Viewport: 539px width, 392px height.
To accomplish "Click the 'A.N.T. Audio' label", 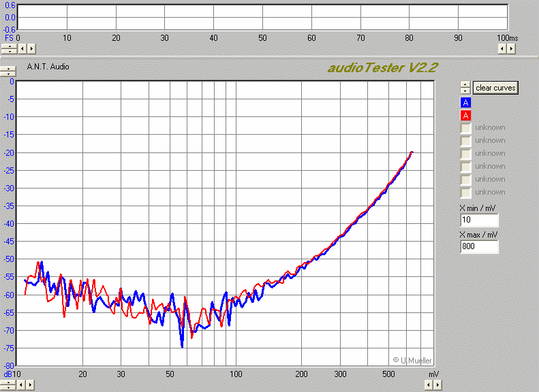I will pos(48,67).
